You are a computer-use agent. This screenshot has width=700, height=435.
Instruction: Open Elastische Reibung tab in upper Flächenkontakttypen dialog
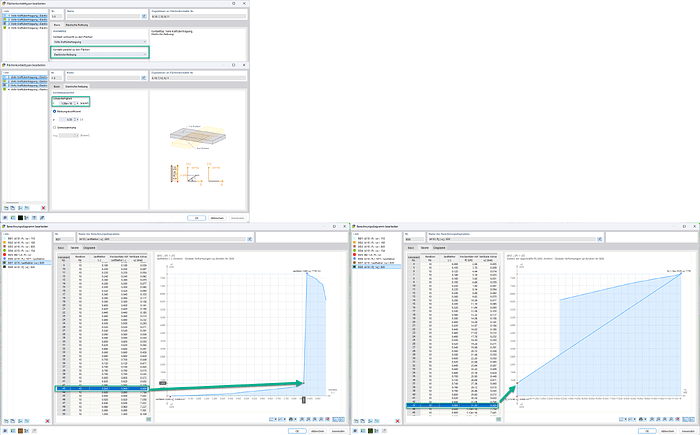77,25
